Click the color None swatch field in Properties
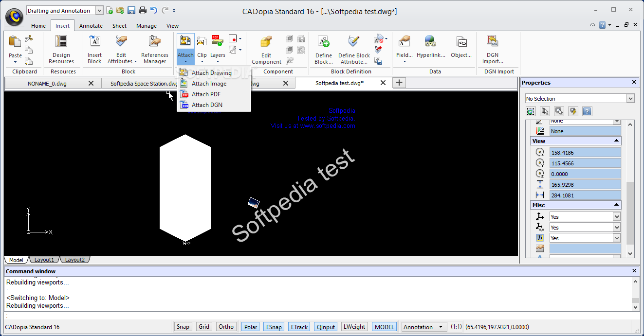644x336 pixels. pos(585,131)
